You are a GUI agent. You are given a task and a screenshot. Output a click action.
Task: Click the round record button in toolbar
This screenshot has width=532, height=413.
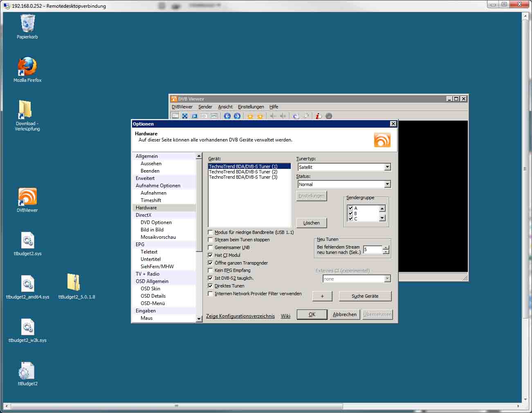pos(329,116)
